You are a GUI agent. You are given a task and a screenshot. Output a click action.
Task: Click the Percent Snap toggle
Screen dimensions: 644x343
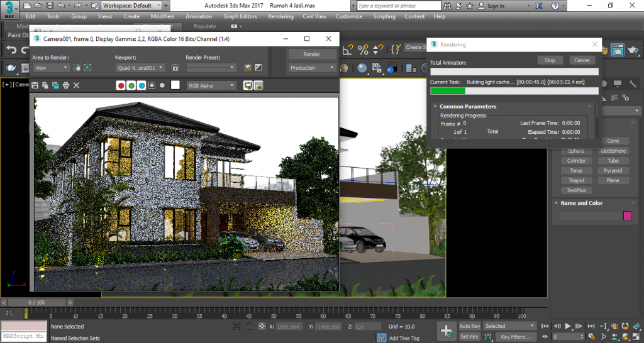point(363,50)
